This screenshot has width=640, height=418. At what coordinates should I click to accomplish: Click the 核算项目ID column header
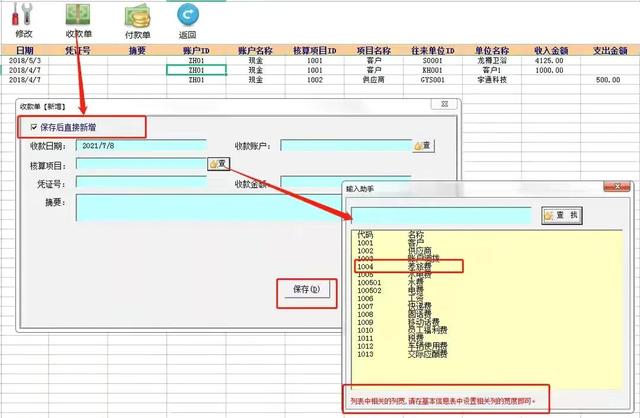tap(315, 51)
